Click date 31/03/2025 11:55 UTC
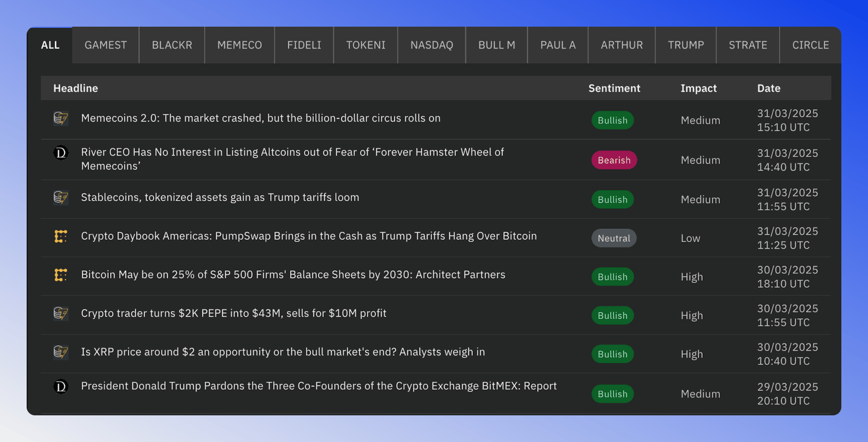The image size is (868, 442). pos(787,200)
